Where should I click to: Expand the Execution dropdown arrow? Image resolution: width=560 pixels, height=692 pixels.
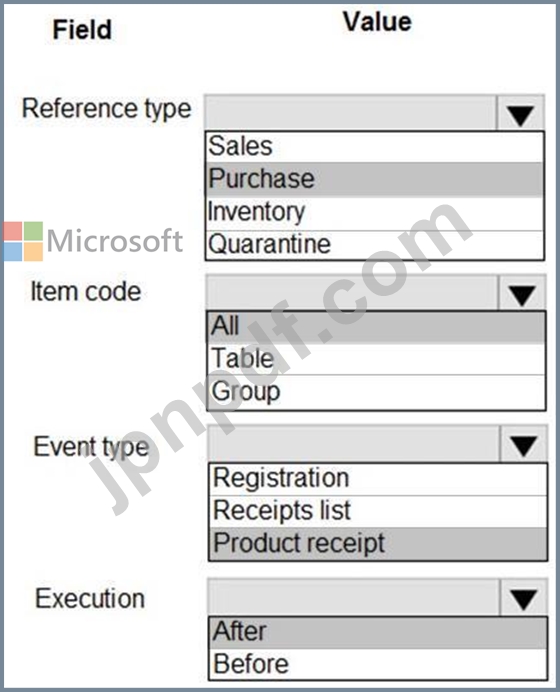[x=524, y=598]
